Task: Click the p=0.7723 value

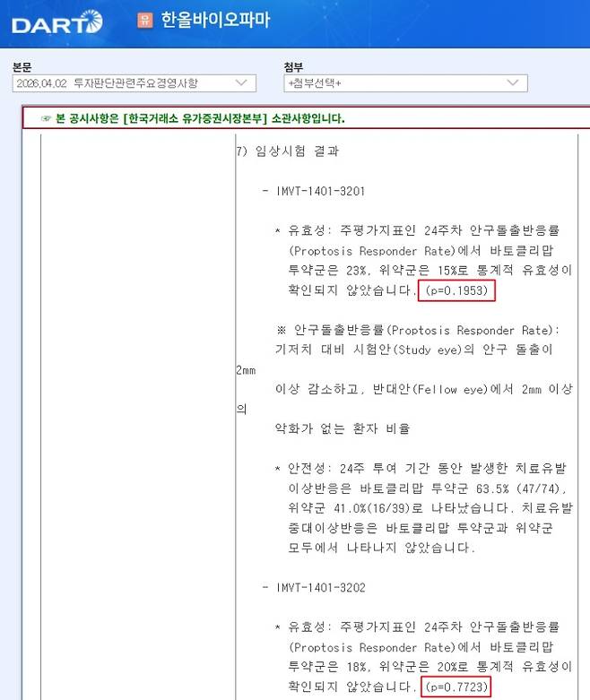Action: click(456, 687)
